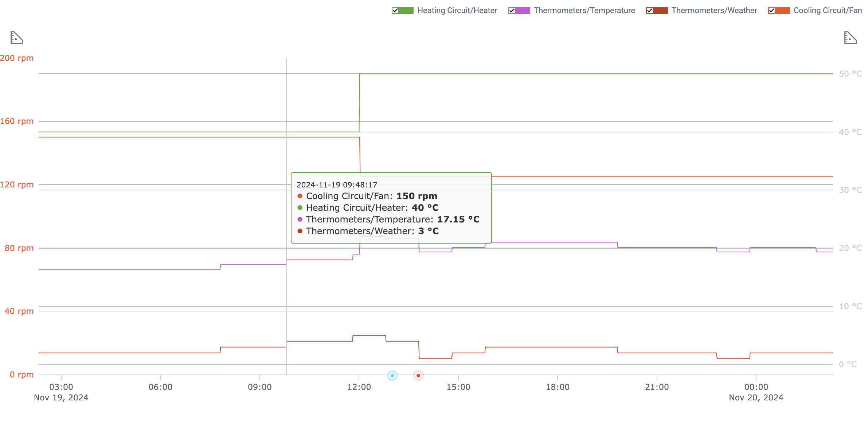Click the 160 rpm axis label
This screenshot has height=423, width=868.
[17, 121]
